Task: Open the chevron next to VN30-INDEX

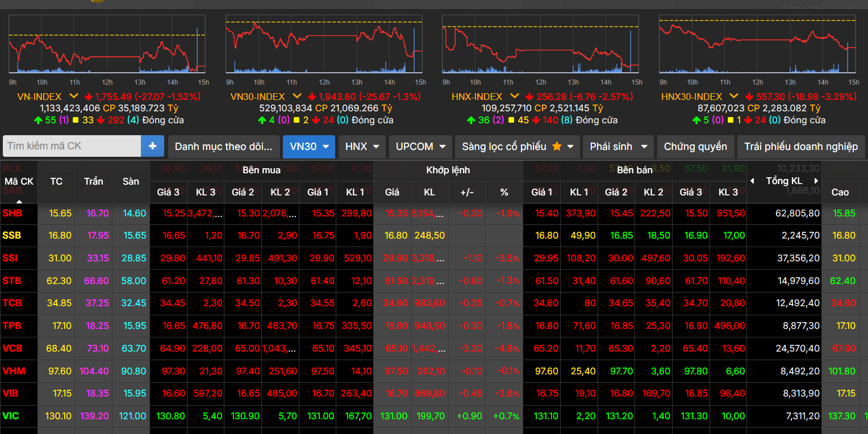Action: [x=297, y=97]
